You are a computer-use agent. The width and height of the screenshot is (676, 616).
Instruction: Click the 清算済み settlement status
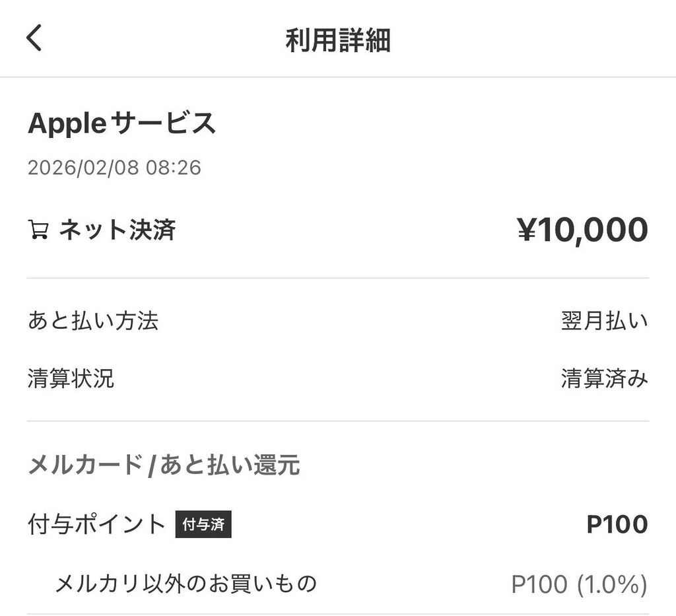click(604, 378)
